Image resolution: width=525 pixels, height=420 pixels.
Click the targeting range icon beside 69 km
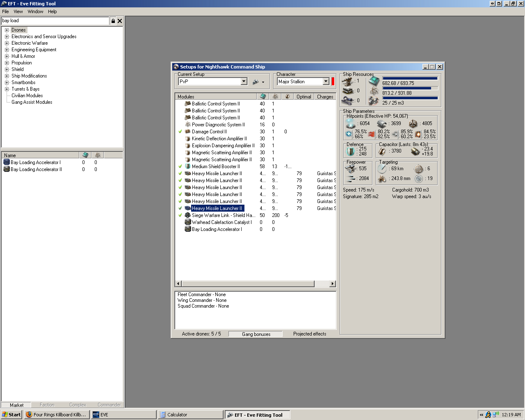[x=382, y=169]
